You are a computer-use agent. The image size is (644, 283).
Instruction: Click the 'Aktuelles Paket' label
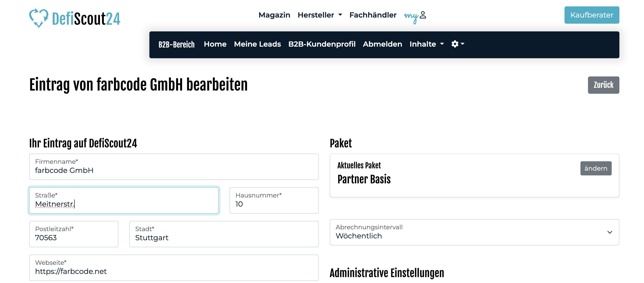pyautogui.click(x=359, y=165)
